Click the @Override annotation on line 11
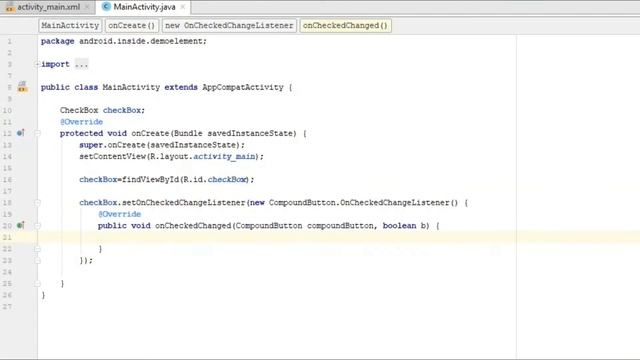This screenshot has height=360, width=640. [81, 122]
